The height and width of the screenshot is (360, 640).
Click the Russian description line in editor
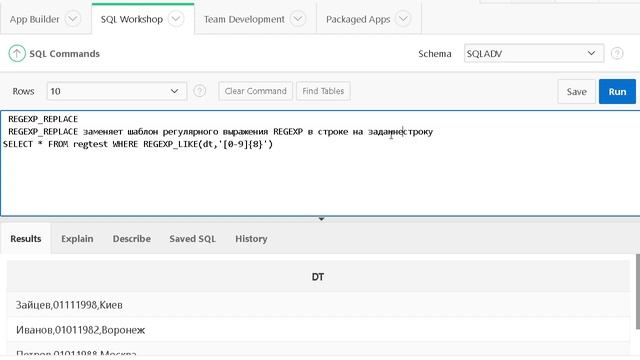tap(220, 132)
